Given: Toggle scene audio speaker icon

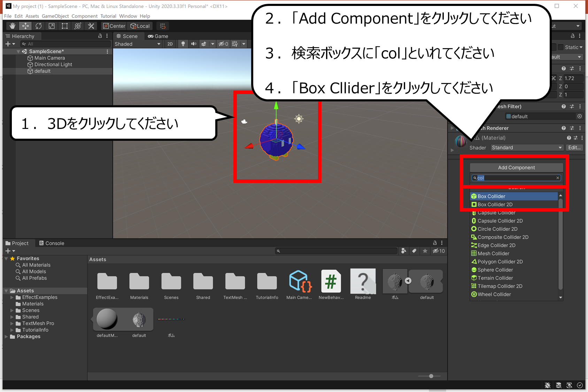Looking at the screenshot, I should coord(194,44).
